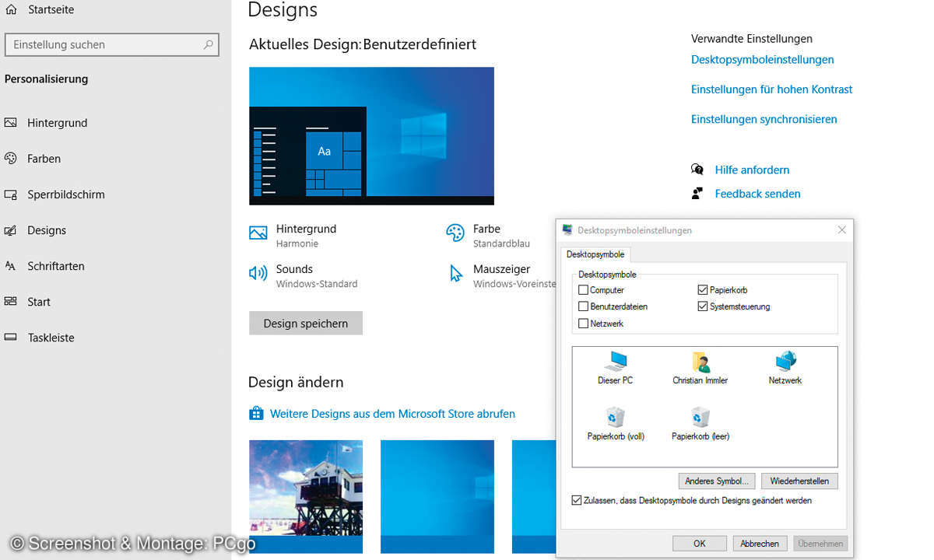Screen dimensions: 934x560
Task: Click the Farben palette icon in sidebar
Action: tap(11, 159)
